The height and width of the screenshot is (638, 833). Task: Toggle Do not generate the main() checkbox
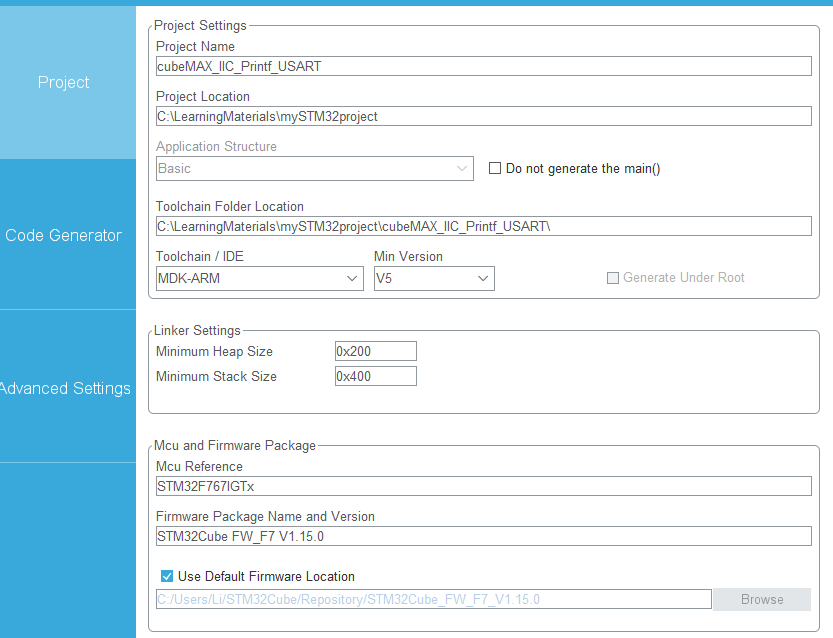(x=495, y=168)
